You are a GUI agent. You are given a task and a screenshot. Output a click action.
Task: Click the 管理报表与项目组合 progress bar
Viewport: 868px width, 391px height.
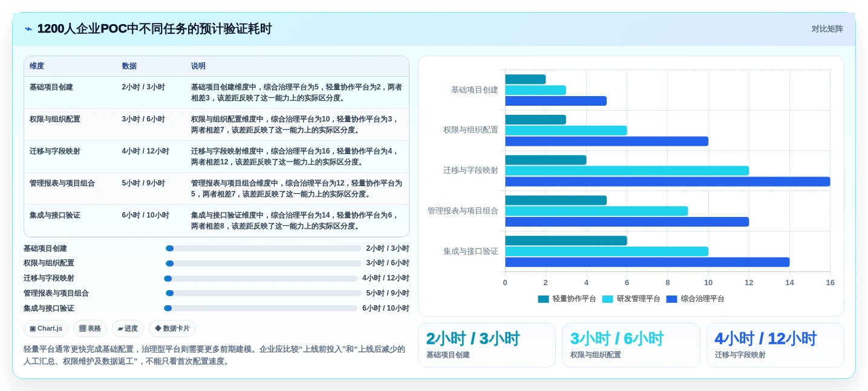point(264,293)
